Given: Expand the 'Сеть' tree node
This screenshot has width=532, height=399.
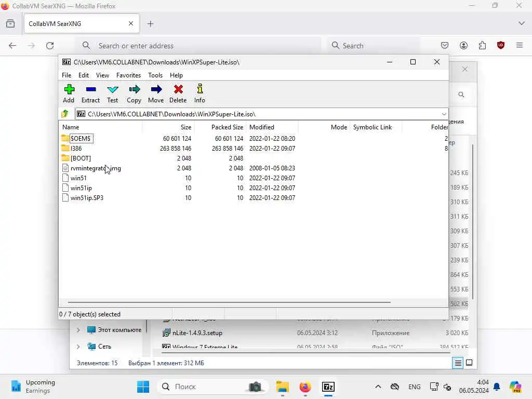Looking at the screenshot, I should tap(78, 347).
